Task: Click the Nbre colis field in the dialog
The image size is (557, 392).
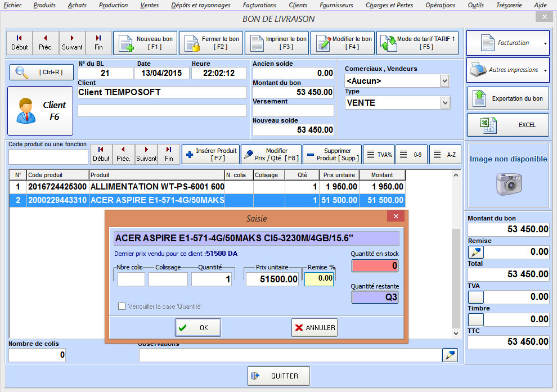Action: 132,279
